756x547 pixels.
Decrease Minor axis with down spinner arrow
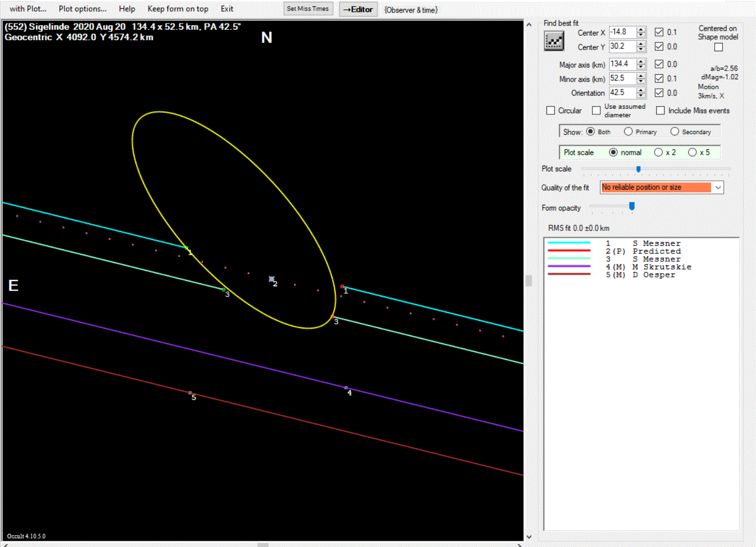coord(641,82)
